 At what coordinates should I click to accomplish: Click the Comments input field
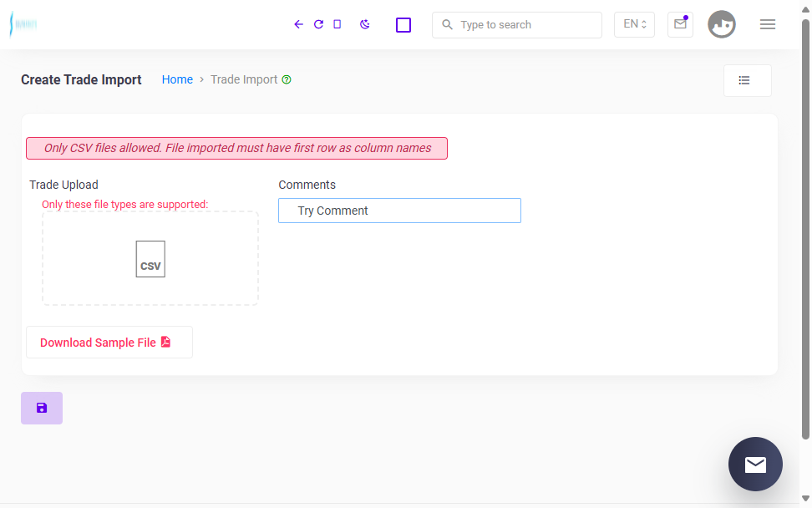[x=399, y=211]
